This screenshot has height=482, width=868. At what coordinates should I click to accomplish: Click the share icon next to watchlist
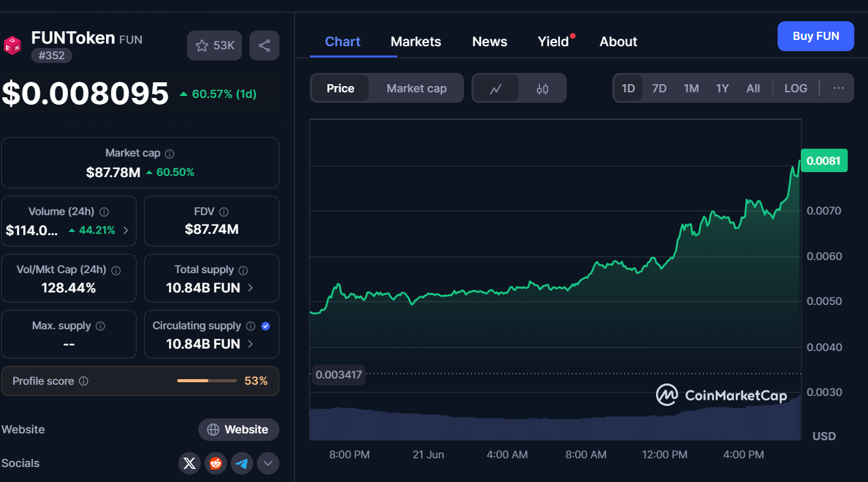[x=264, y=46]
